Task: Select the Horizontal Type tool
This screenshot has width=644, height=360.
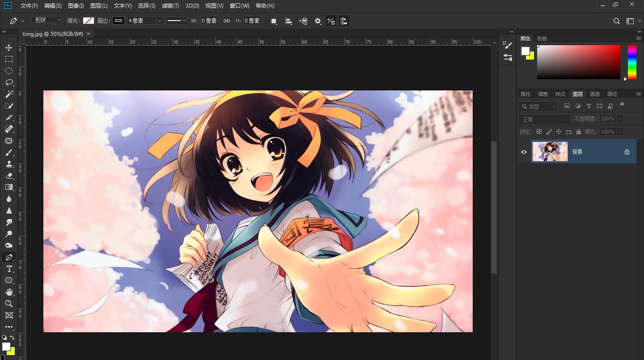Action: [x=8, y=269]
